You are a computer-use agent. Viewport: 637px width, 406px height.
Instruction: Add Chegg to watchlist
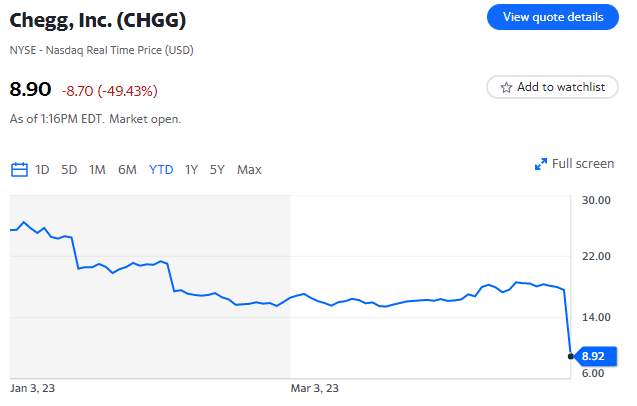[552, 87]
